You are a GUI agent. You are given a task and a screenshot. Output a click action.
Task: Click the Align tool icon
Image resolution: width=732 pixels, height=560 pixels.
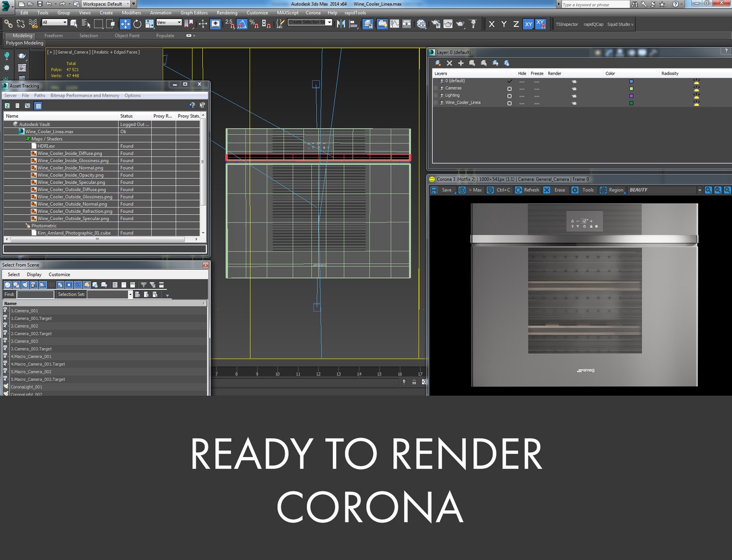pos(353,24)
